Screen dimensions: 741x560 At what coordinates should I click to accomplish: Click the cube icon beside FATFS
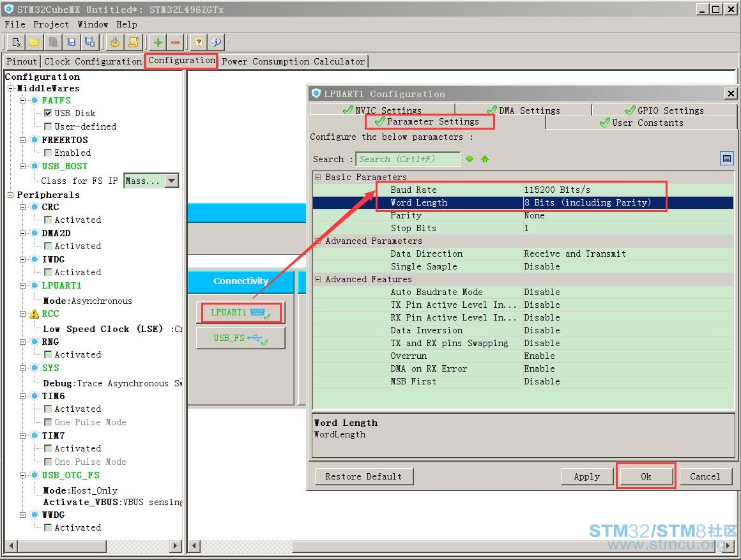point(34,100)
